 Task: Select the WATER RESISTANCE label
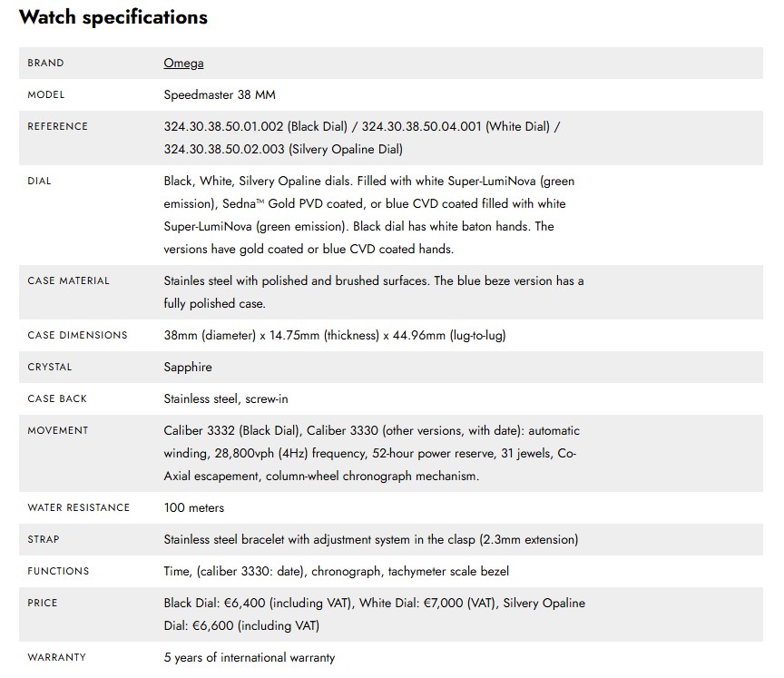coord(79,507)
